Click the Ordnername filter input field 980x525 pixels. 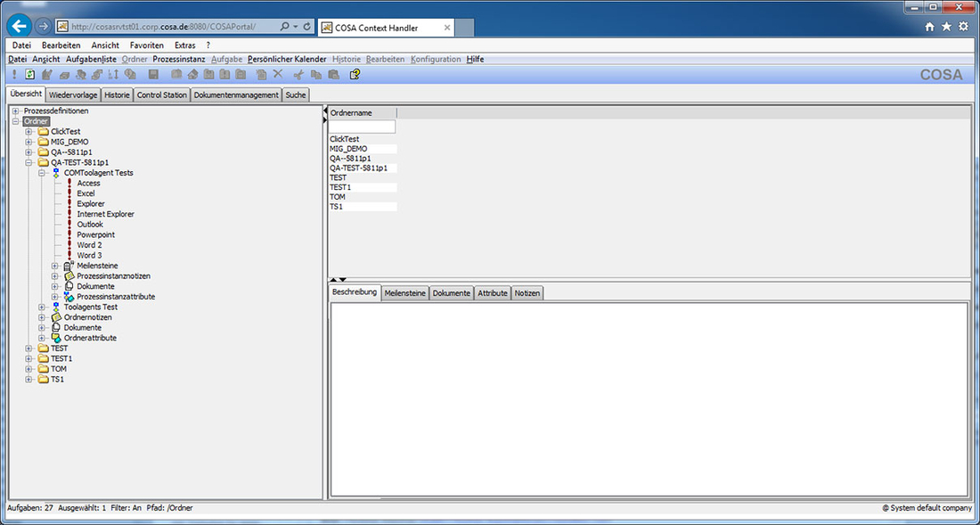tap(363, 127)
